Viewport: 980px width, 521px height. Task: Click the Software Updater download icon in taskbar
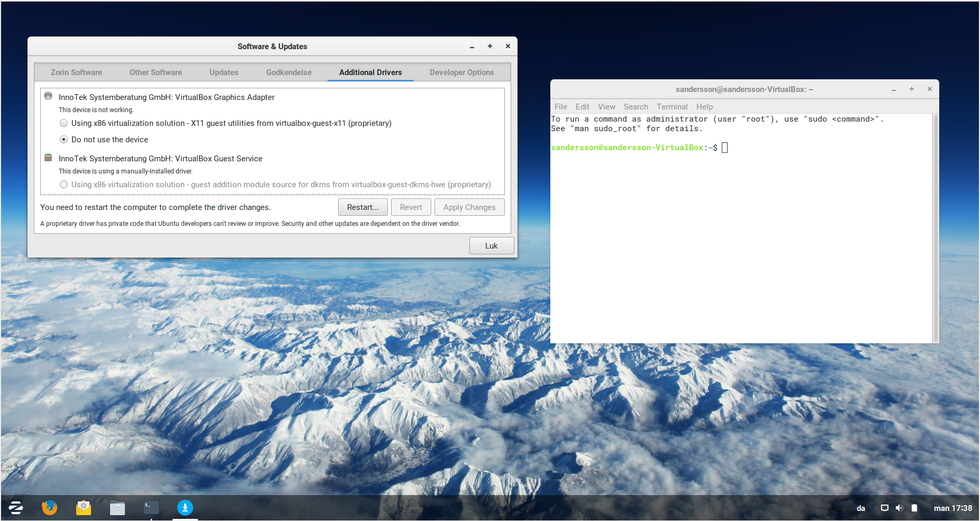click(x=185, y=508)
